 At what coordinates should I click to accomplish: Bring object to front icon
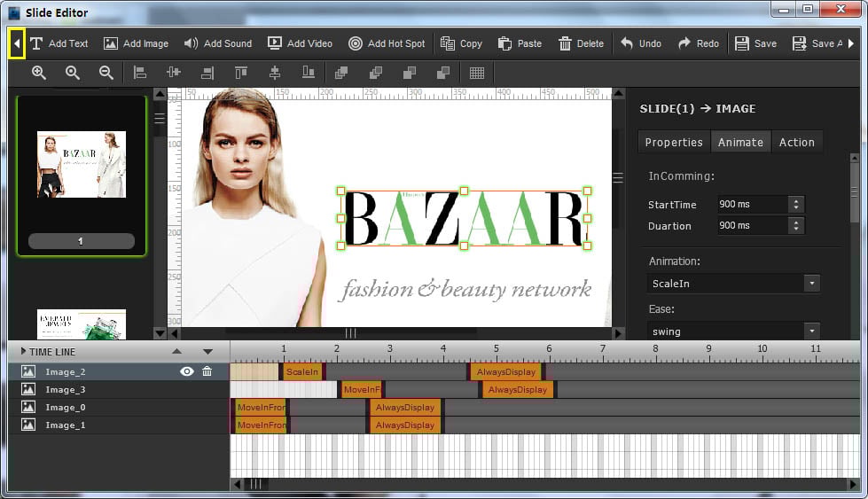point(341,73)
